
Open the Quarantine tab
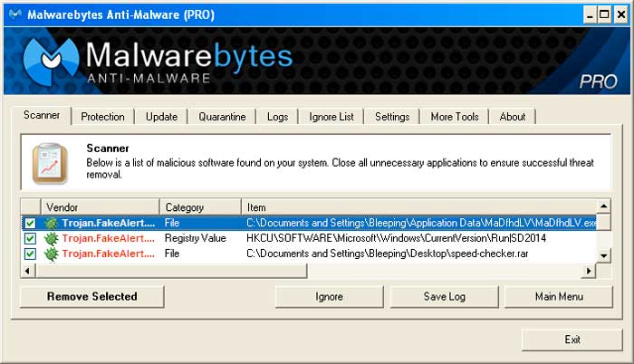[222, 117]
